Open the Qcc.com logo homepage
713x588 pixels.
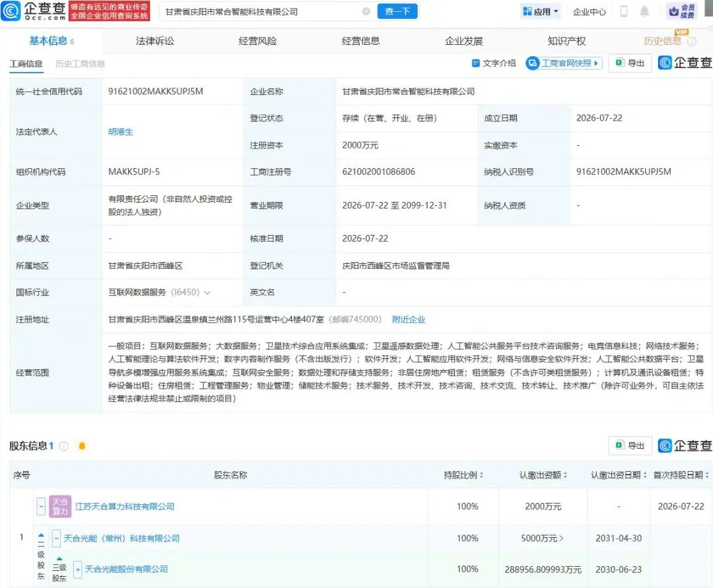(x=33, y=11)
